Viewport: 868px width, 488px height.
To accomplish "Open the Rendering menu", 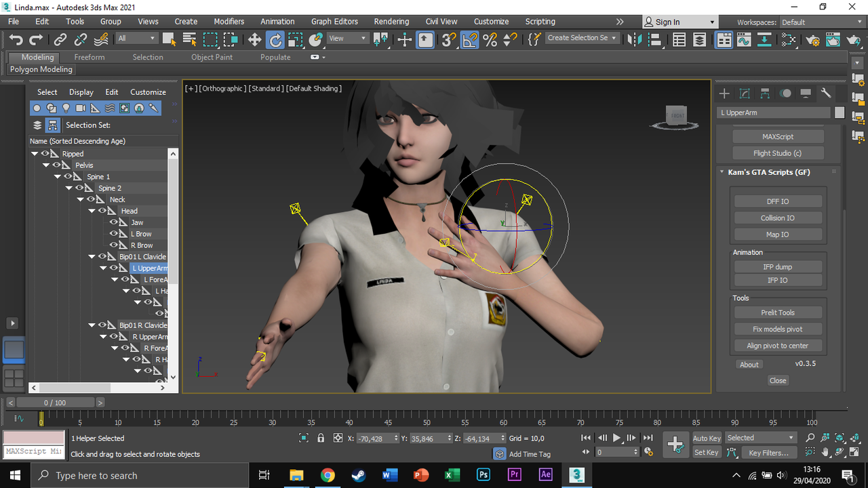I will [x=391, y=22].
